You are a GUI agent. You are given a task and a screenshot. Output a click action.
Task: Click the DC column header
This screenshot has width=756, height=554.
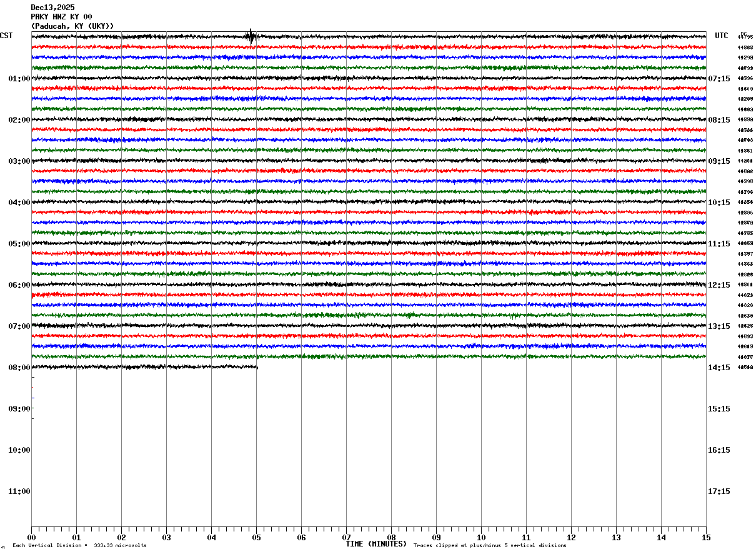click(x=744, y=34)
